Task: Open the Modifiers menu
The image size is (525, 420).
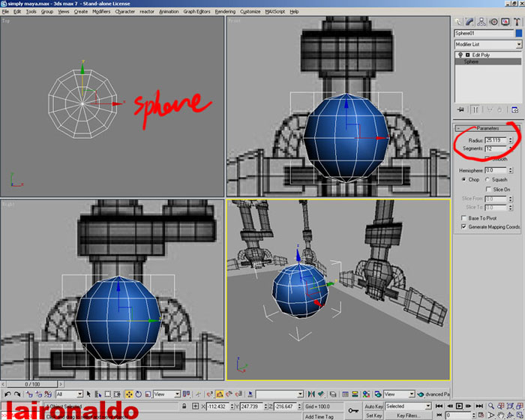Action: click(101, 12)
